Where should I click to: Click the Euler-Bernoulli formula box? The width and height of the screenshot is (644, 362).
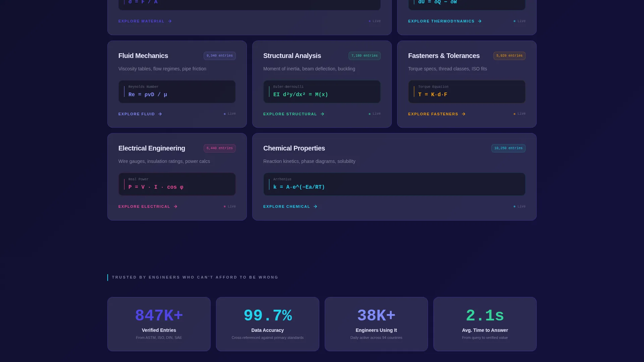(x=322, y=92)
